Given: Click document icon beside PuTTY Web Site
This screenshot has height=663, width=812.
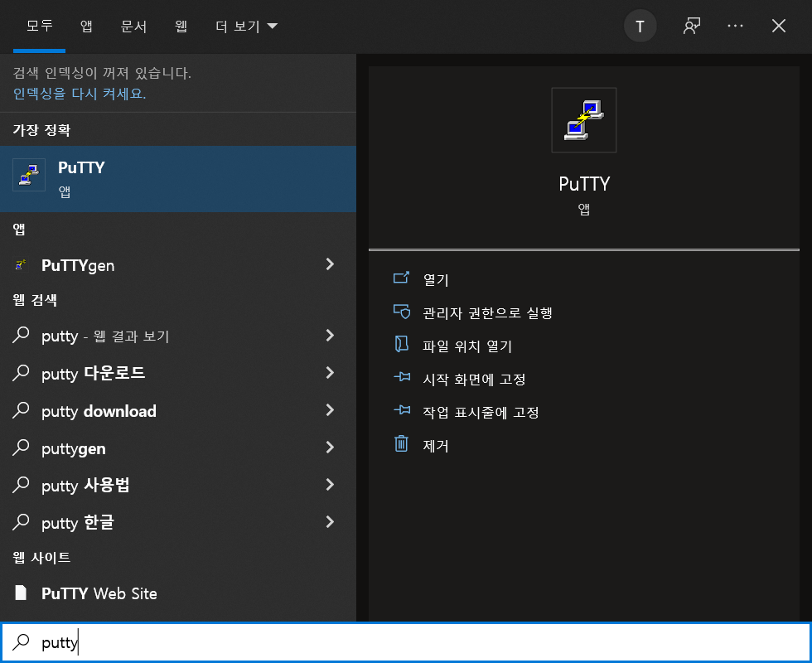Looking at the screenshot, I should [x=21, y=593].
